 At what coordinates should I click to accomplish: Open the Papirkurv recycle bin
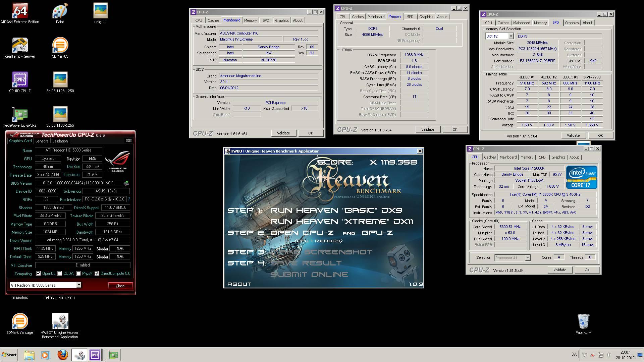(583, 324)
